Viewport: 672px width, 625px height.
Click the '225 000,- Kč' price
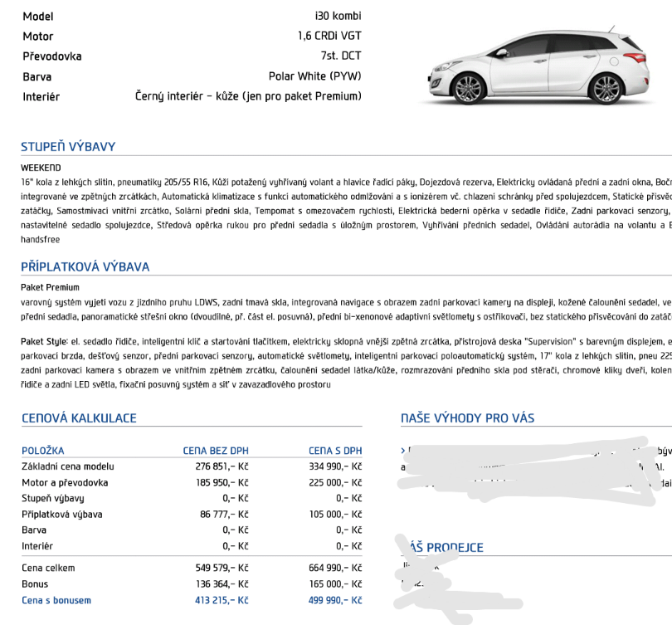(x=335, y=483)
